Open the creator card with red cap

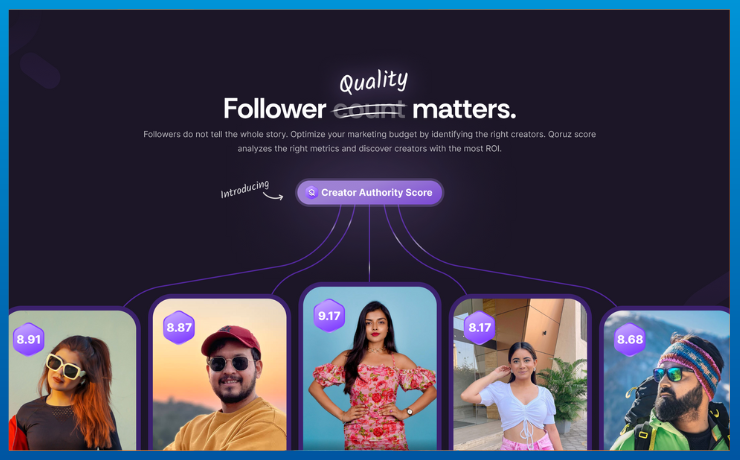[219, 374]
